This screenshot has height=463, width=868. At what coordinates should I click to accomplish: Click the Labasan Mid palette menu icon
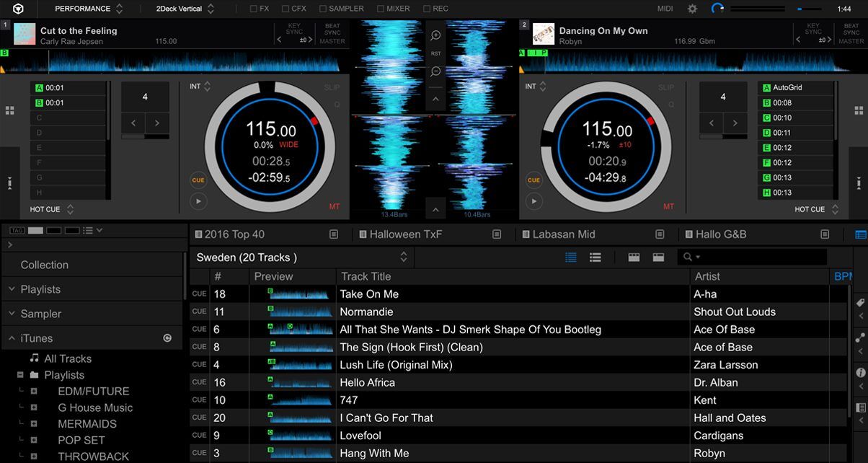(x=660, y=234)
